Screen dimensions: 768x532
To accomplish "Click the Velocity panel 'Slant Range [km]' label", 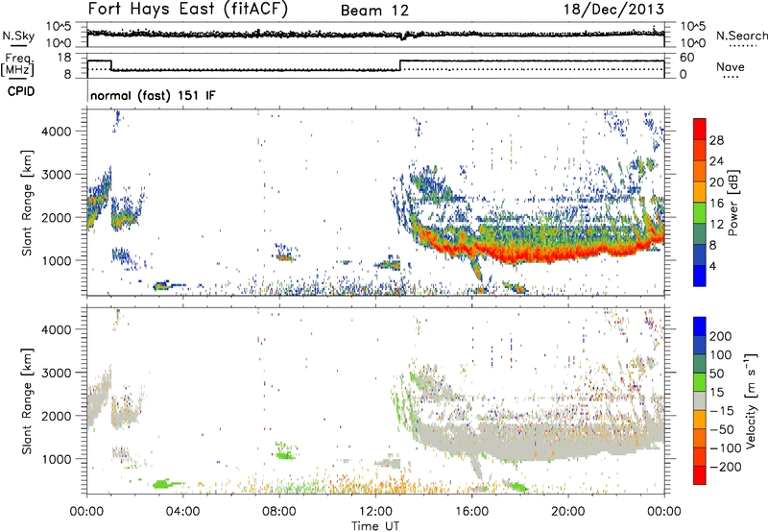I will 27,400.
